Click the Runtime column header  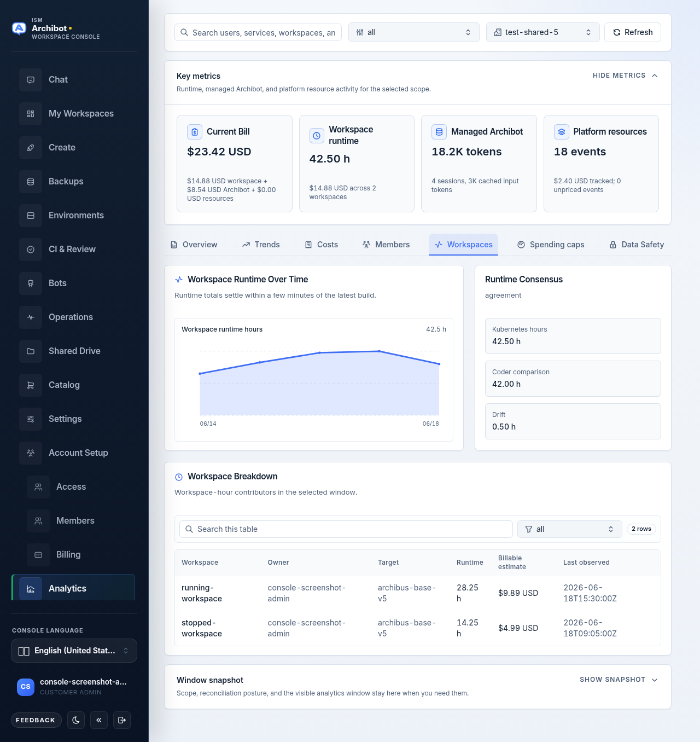[470, 563]
